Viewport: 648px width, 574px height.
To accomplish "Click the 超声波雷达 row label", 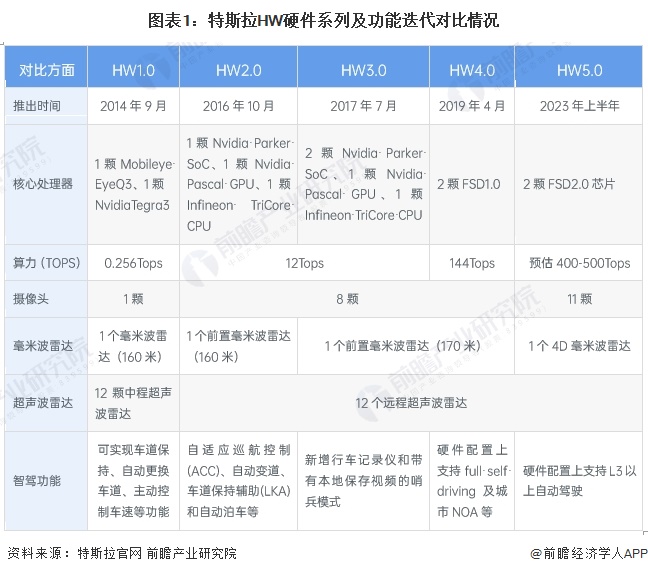I will point(46,403).
